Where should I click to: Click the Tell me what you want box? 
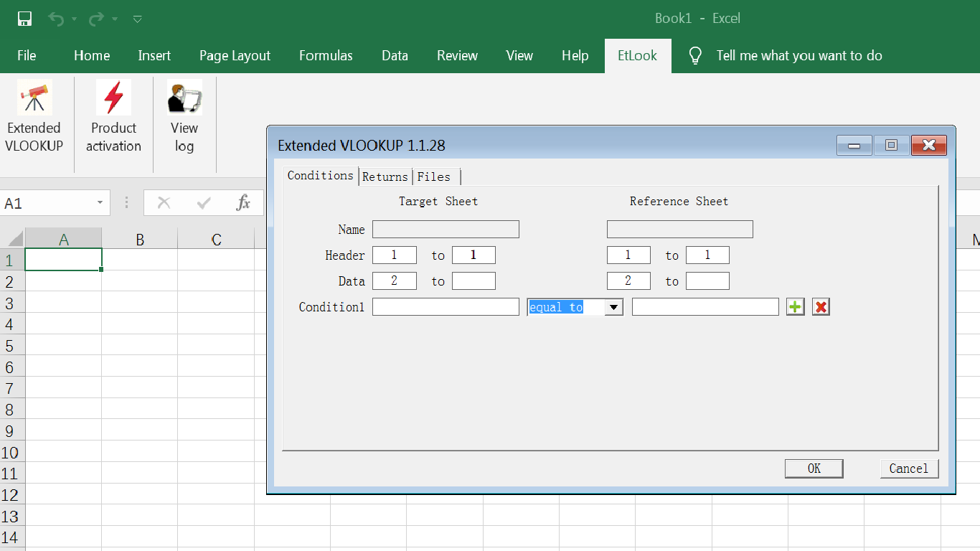[799, 56]
